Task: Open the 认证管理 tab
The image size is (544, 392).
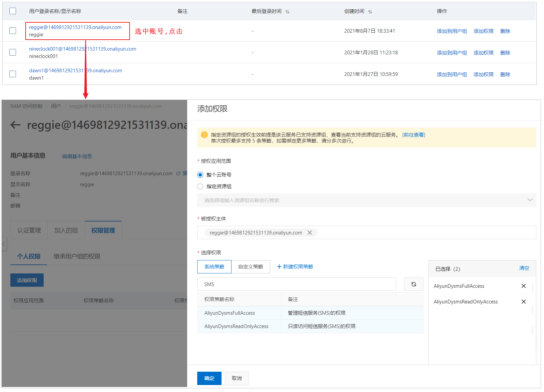Action: coord(29,230)
